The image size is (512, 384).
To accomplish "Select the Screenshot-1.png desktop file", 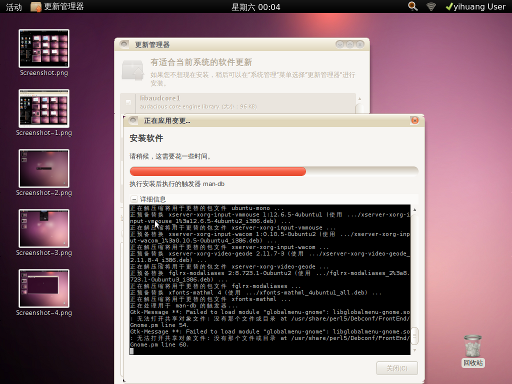I will coord(44,113).
